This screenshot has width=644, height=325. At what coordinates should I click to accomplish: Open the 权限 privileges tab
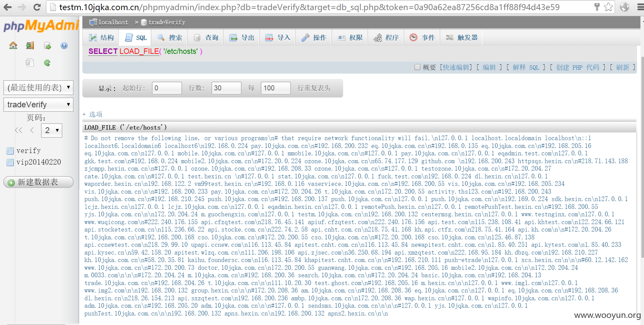click(x=350, y=38)
